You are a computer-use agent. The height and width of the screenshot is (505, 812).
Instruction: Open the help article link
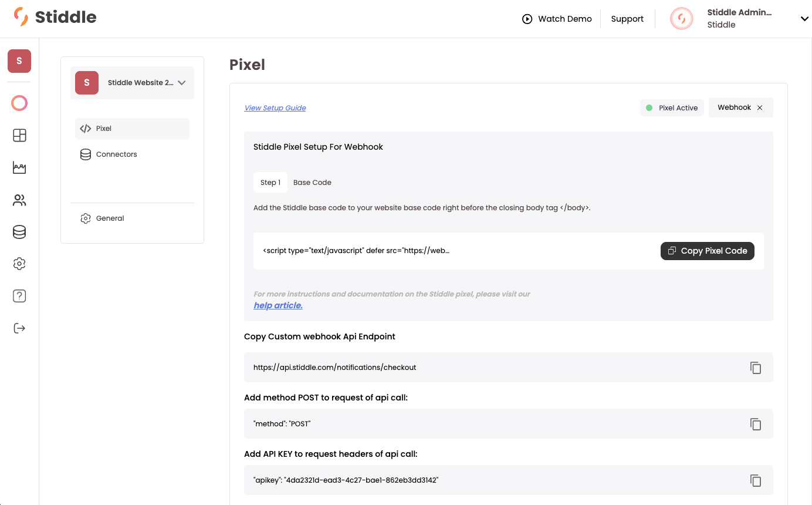(x=278, y=305)
